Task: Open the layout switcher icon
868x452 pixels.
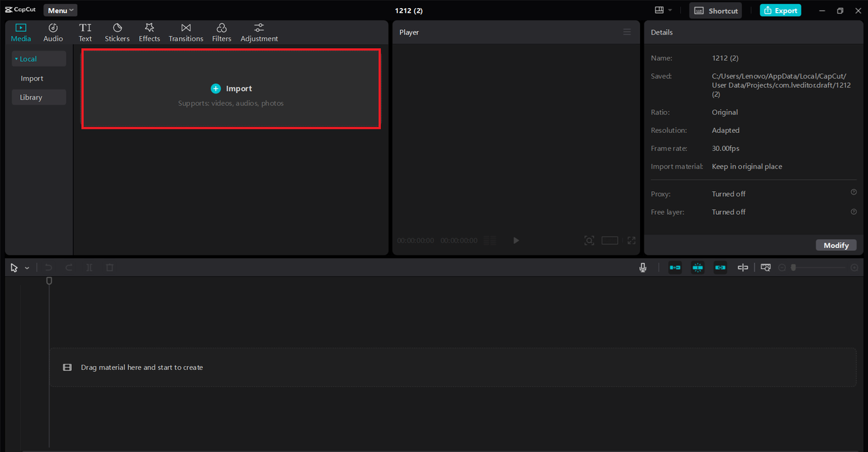Action: tap(659, 10)
